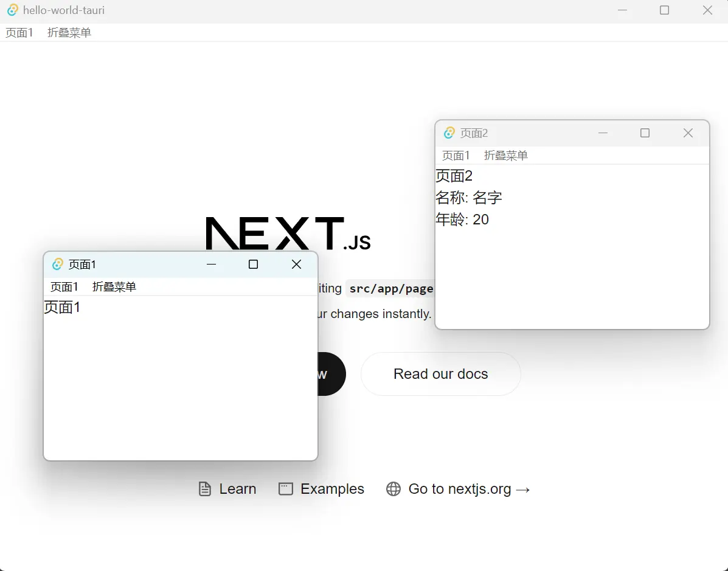Minimize the hello-world-tauri main window
Image resolution: width=728 pixels, height=571 pixels.
click(622, 10)
